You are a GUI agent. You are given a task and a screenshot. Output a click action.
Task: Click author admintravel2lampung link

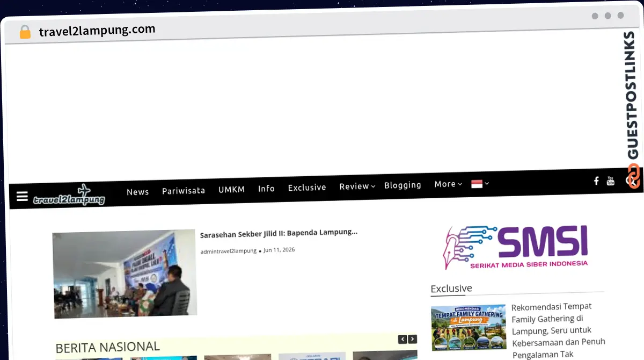[x=228, y=251]
